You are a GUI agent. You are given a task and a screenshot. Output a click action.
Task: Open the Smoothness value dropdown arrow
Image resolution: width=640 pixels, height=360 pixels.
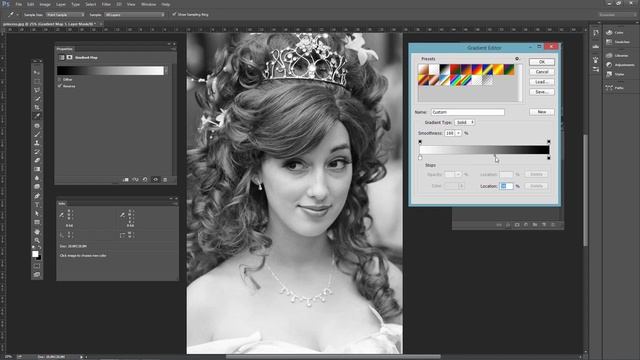tap(458, 133)
